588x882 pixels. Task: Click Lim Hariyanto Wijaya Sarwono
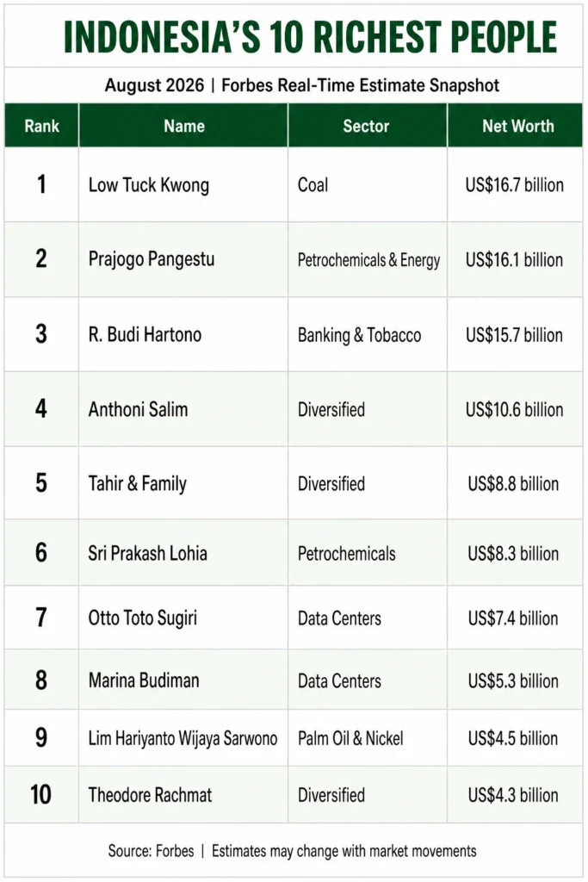coord(183,738)
